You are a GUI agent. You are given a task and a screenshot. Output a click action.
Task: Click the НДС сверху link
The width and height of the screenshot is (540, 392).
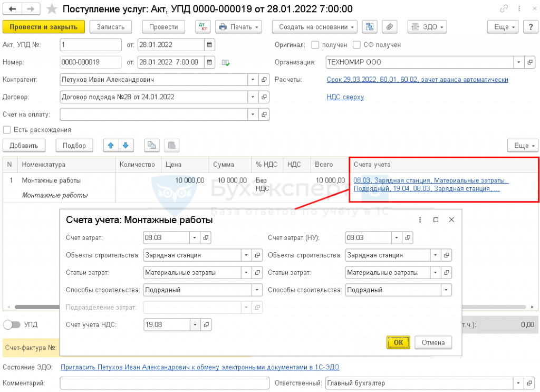pyautogui.click(x=345, y=97)
